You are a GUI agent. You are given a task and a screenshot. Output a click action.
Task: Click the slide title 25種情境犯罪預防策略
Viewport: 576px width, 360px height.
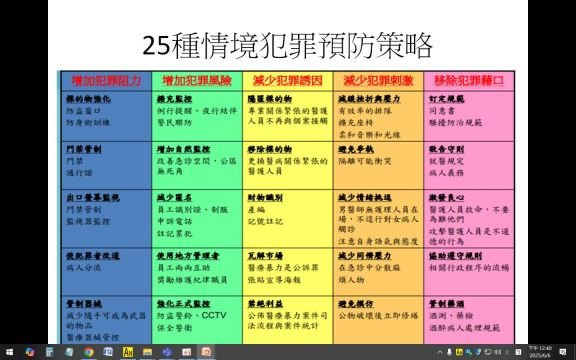pos(288,46)
